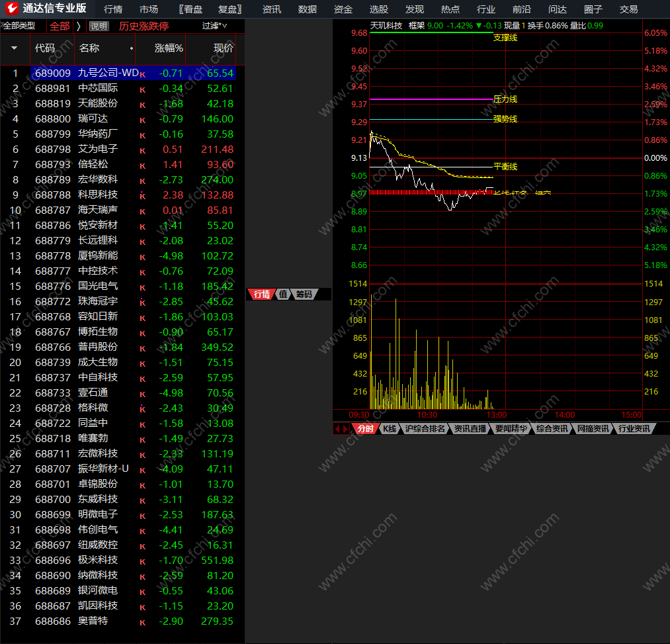670x644 pixels.
Task: Sort by 名称 column header
Action: click(89, 48)
